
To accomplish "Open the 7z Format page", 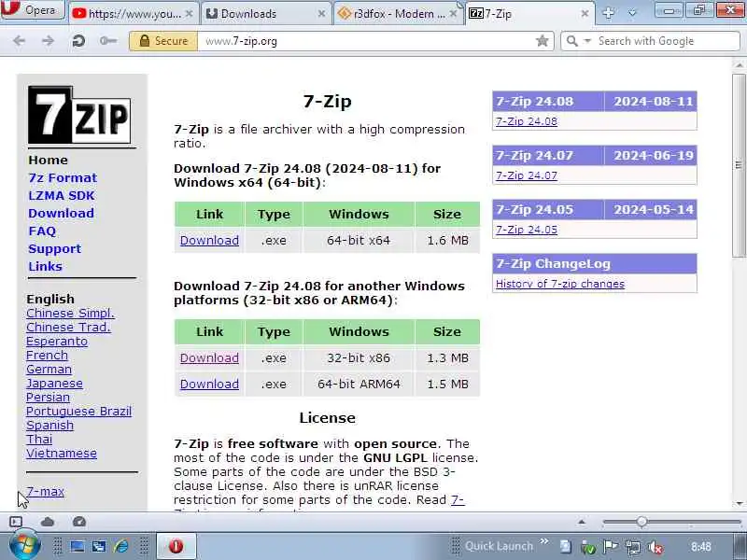I will pos(63,177).
